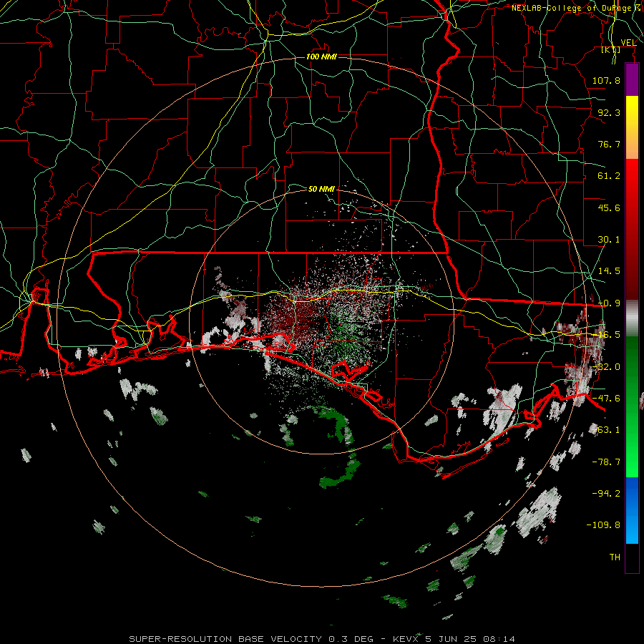Click the 61.2 legend value

[x=609, y=176]
